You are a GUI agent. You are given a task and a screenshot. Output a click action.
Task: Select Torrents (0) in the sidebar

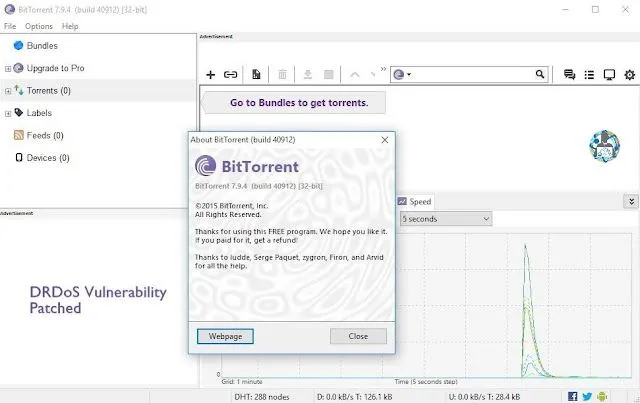coord(49,91)
